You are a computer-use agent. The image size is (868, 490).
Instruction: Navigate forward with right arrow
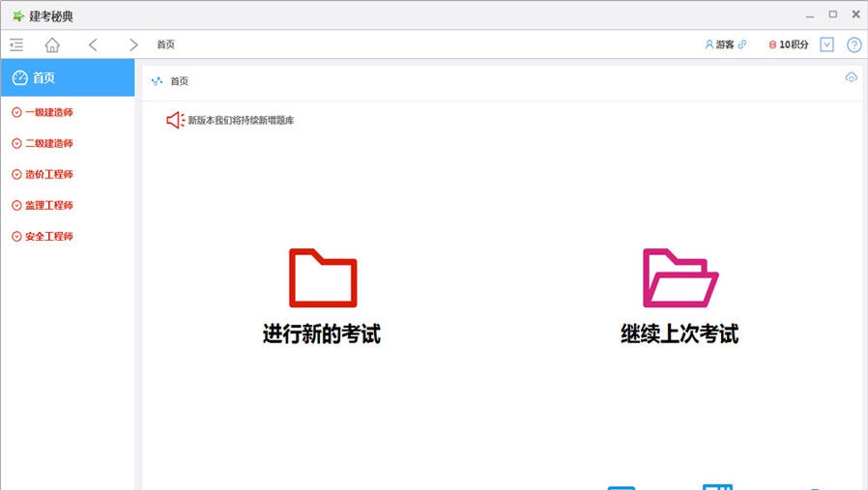click(x=133, y=44)
